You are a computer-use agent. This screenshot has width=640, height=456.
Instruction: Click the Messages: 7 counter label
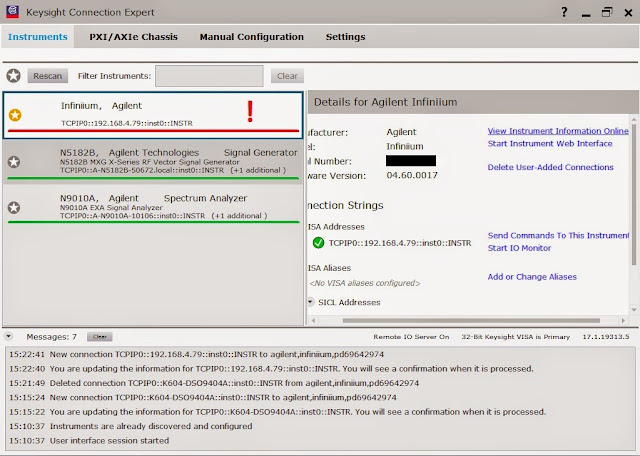pyautogui.click(x=51, y=337)
